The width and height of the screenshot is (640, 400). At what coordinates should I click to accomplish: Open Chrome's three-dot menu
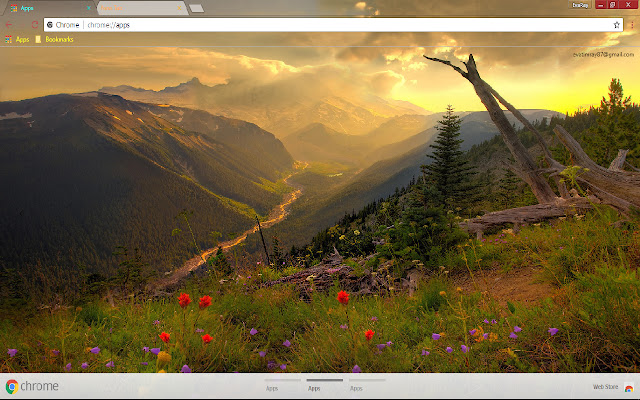pyautogui.click(x=632, y=25)
